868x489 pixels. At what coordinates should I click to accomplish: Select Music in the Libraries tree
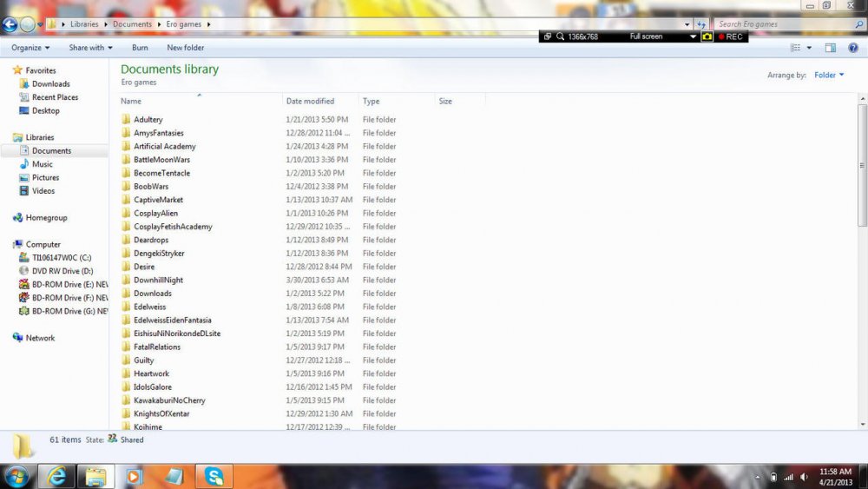43,164
